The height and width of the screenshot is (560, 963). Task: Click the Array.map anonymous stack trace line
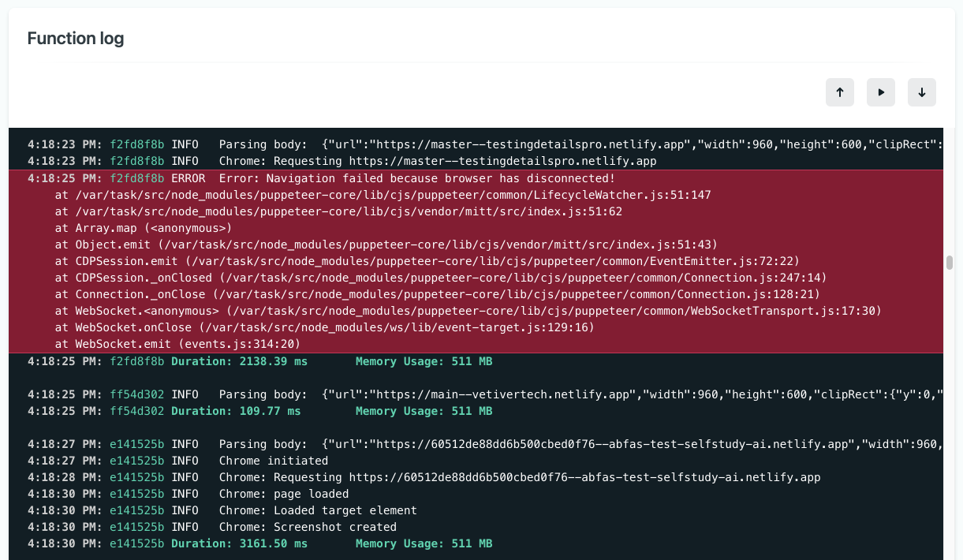143,228
